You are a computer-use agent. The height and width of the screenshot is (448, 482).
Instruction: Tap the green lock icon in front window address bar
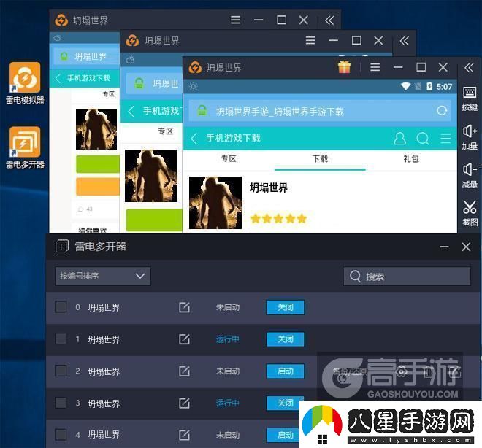pos(202,110)
